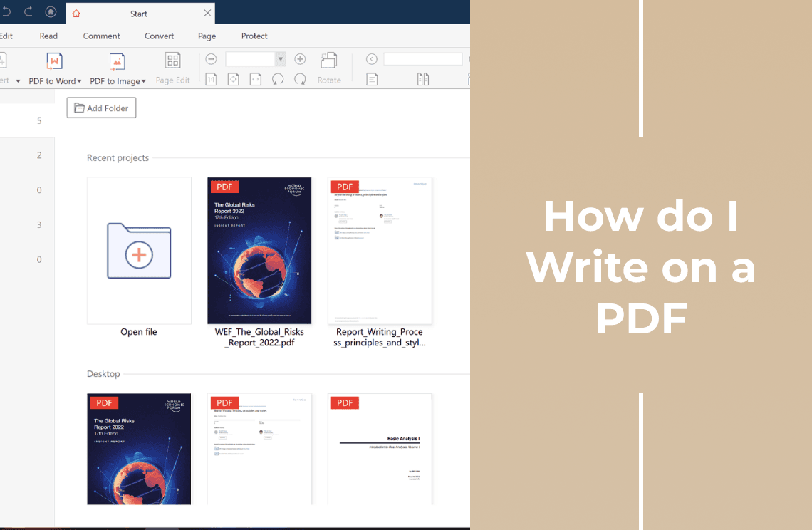The image size is (812, 530).
Task: Click the "3" count in the left sidebar
Action: [39, 225]
